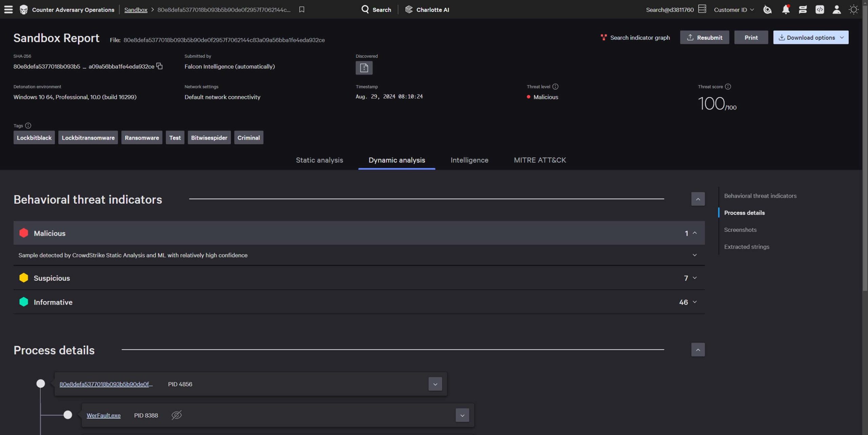This screenshot has height=435, width=868.
Task: Select the Dynamic analysis tab
Action: tap(397, 160)
